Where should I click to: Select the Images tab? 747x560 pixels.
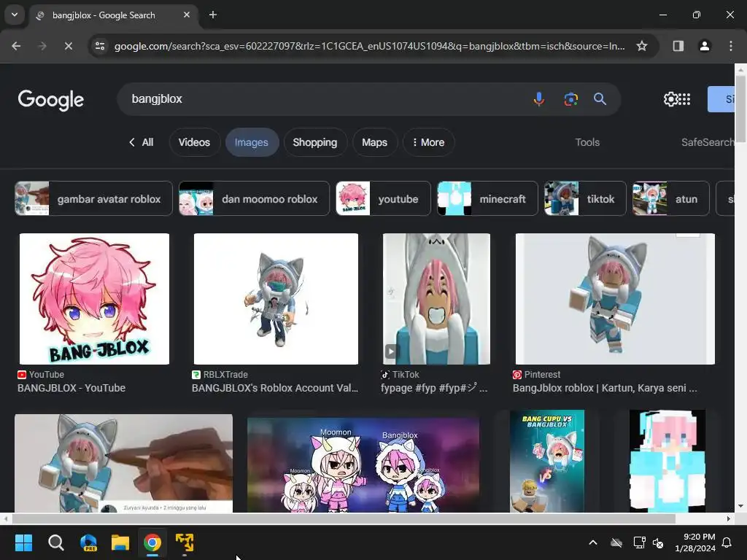252,142
